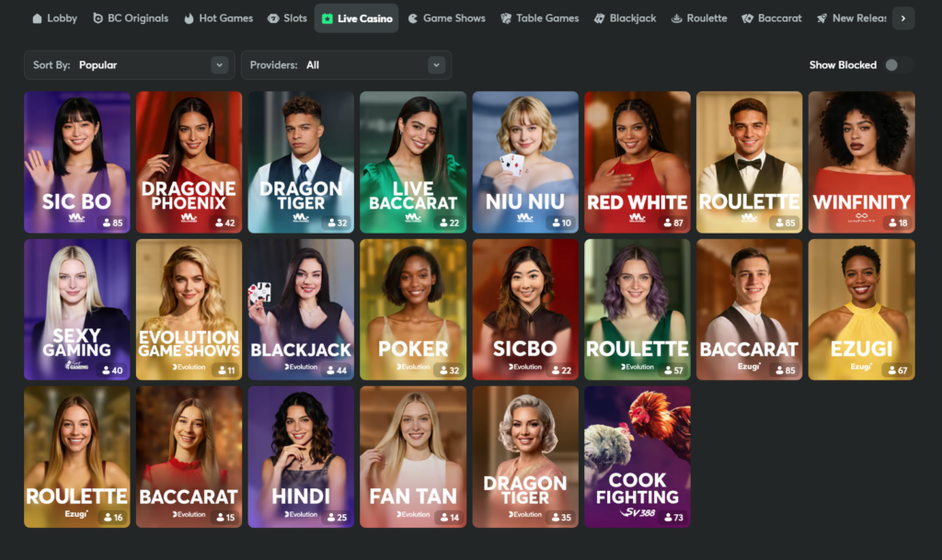Expand the Sort By Popular dropdown
942x560 pixels.
click(x=129, y=64)
